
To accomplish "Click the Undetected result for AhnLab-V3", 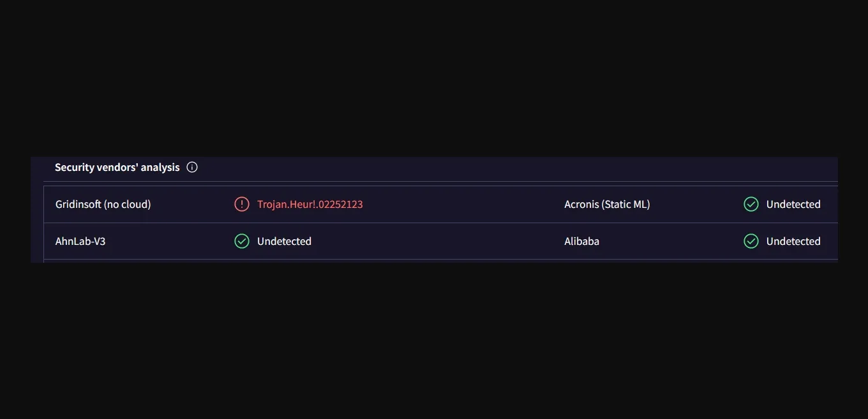I will tap(284, 241).
